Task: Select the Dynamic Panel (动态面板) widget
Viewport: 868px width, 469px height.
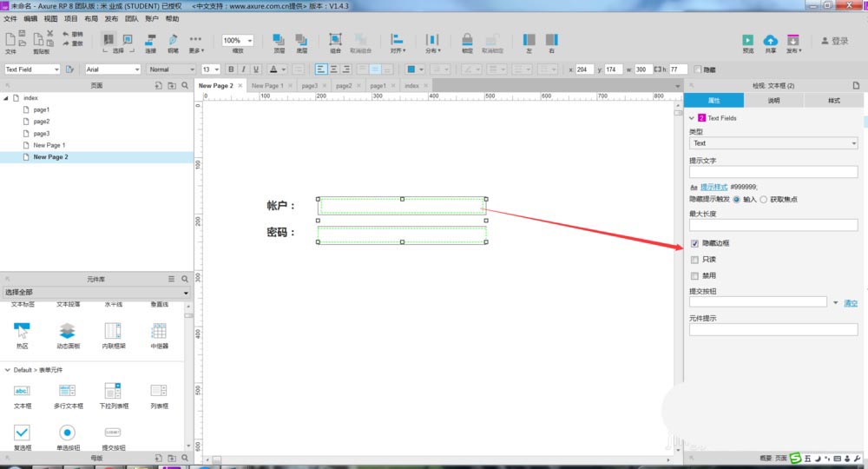Action: 68,335
